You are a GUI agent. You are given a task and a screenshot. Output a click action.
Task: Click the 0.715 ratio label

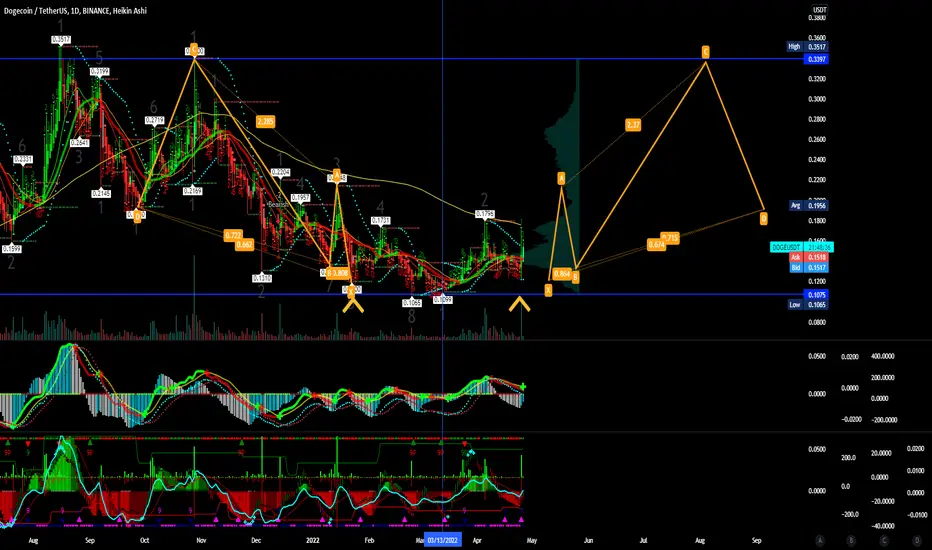click(x=670, y=238)
